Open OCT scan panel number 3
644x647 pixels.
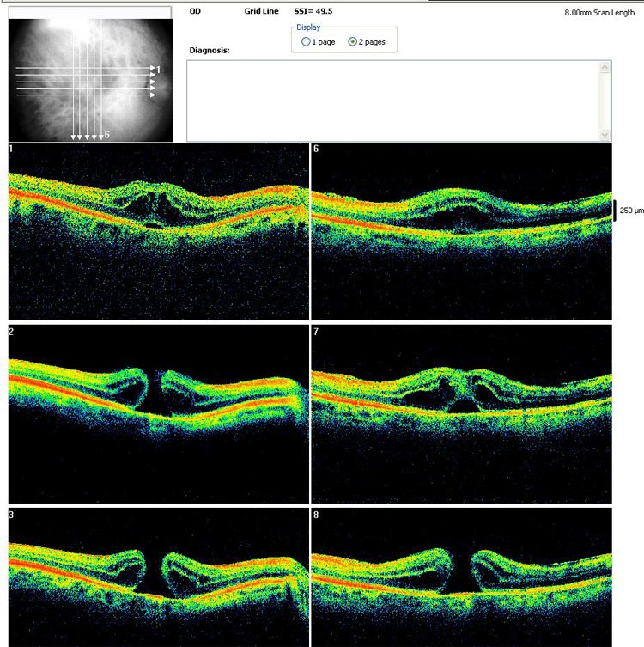(x=159, y=577)
